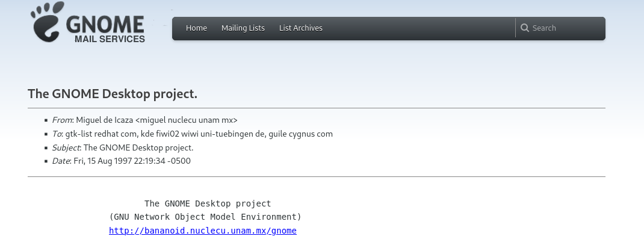
Task: Click the italic Date label
Action: coord(61,161)
